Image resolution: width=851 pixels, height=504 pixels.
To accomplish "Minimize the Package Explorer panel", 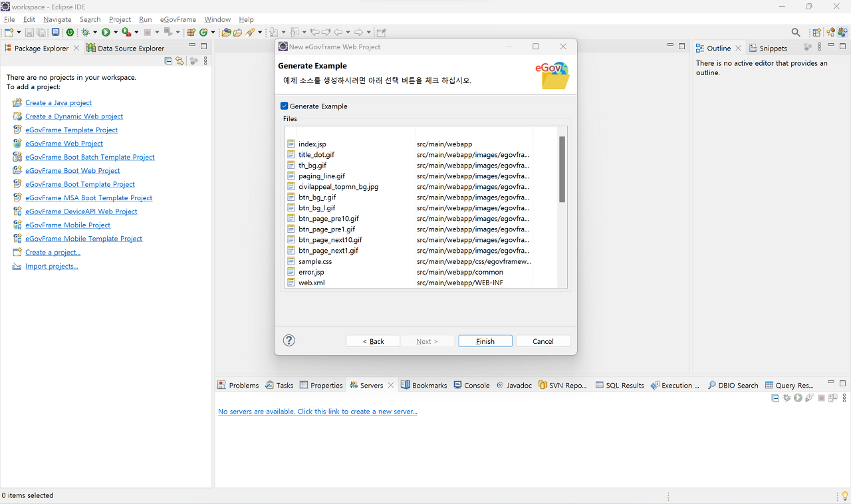I will point(192,46).
